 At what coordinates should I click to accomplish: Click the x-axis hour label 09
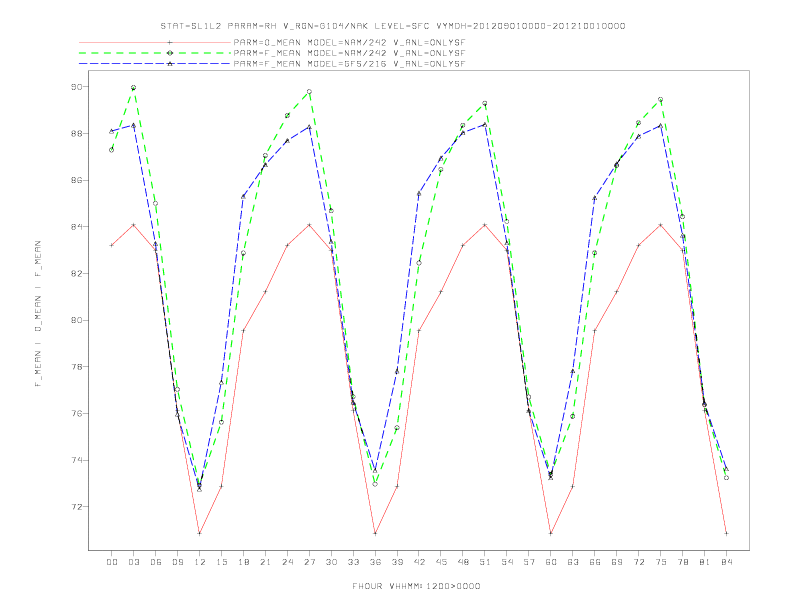[177, 562]
